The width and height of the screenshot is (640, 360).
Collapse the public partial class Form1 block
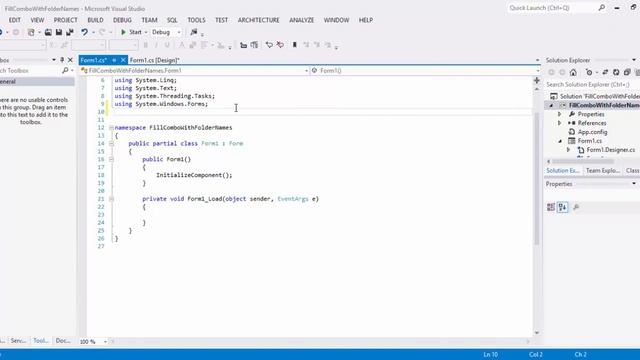coord(111,144)
